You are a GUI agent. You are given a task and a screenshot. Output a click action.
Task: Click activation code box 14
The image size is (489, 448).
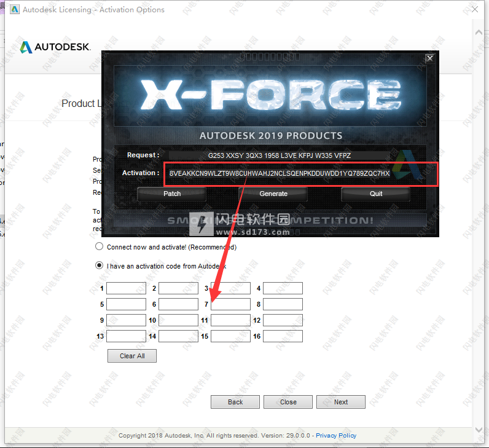coord(178,336)
